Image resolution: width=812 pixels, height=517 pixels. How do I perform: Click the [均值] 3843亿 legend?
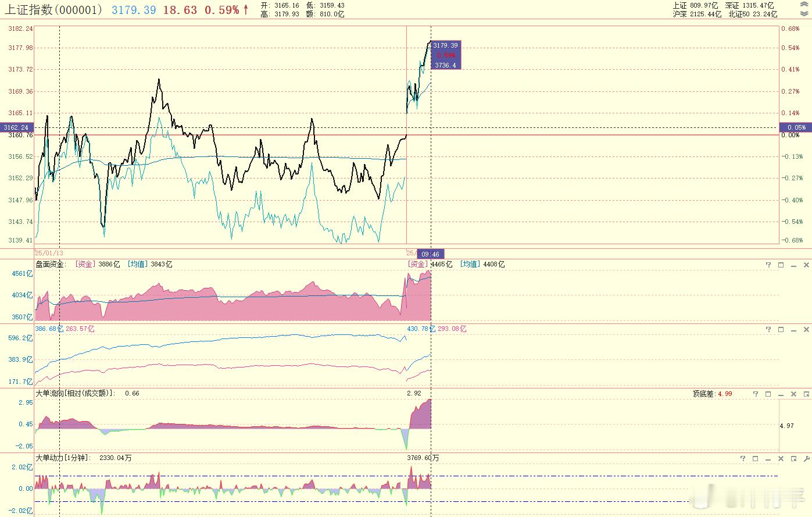coord(150,264)
